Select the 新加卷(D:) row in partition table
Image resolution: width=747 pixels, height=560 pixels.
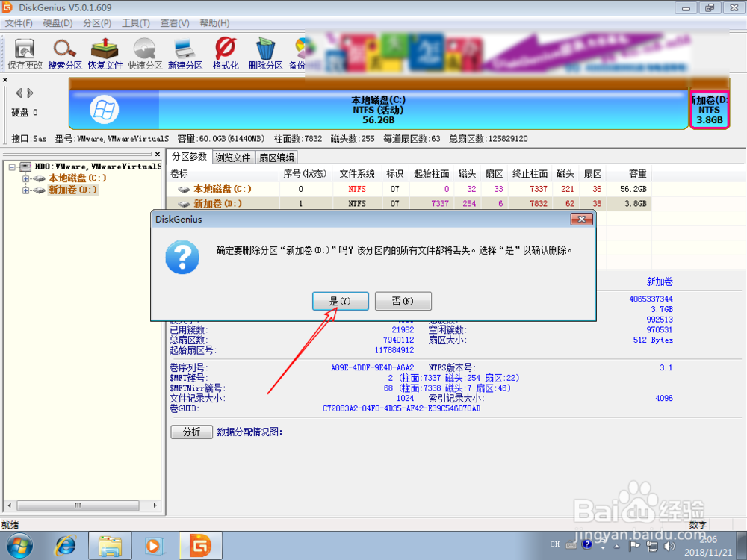click(x=409, y=203)
